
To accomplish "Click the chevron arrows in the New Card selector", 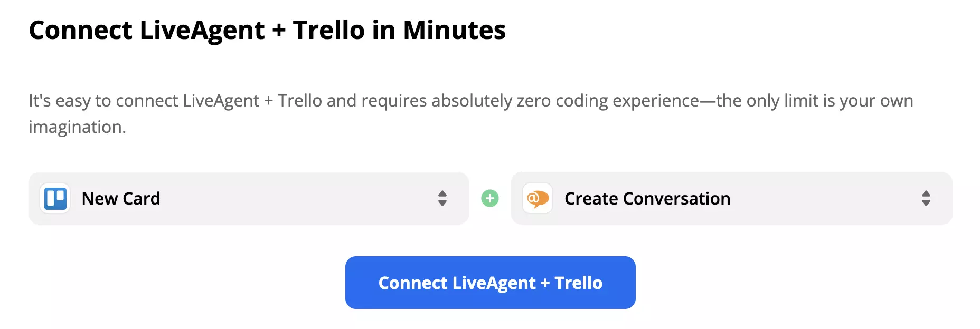I will coord(443,198).
